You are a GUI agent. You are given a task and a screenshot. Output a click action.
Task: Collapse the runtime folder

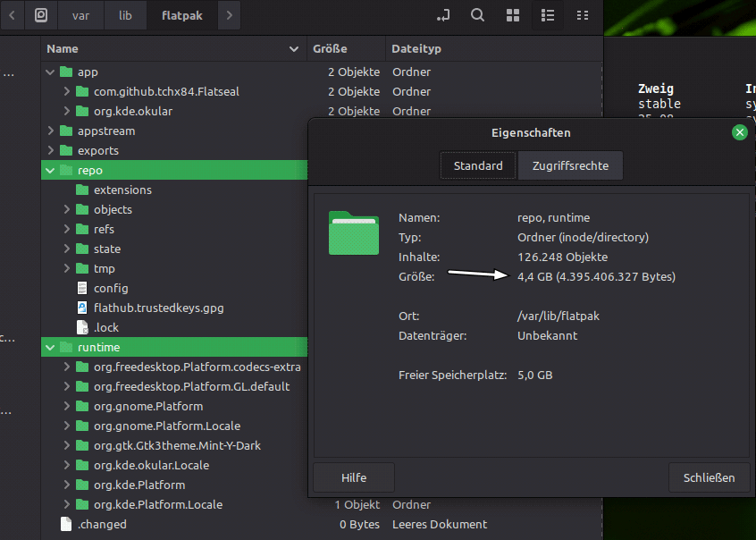coord(50,348)
